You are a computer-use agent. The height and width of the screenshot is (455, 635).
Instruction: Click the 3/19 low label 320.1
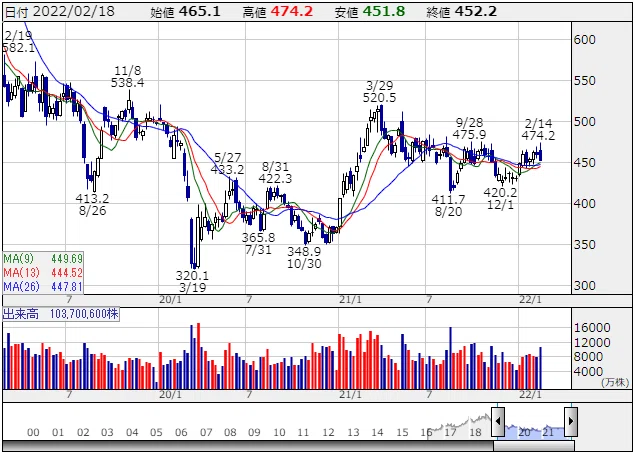tap(192, 276)
